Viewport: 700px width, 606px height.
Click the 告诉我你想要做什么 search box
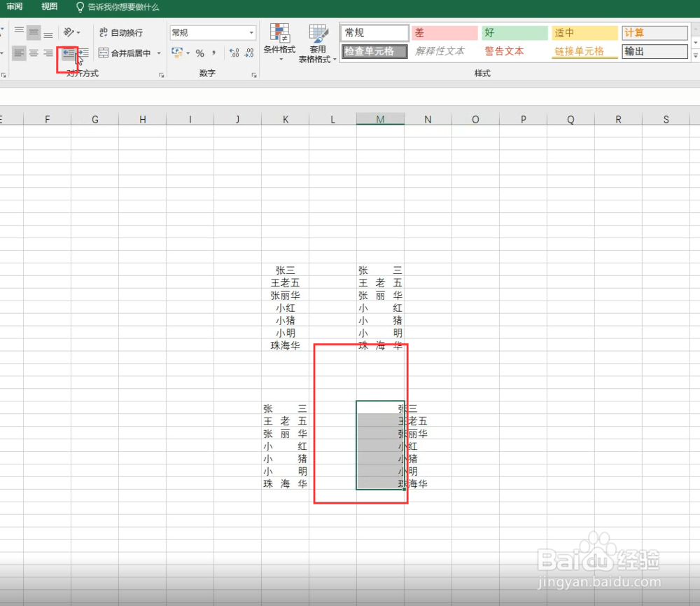click(x=118, y=7)
